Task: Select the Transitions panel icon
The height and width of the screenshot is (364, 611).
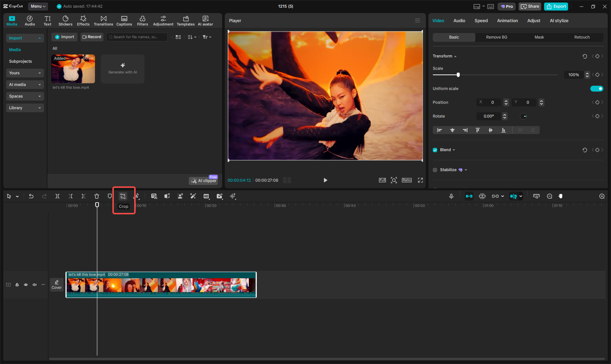Action: pyautogui.click(x=103, y=20)
